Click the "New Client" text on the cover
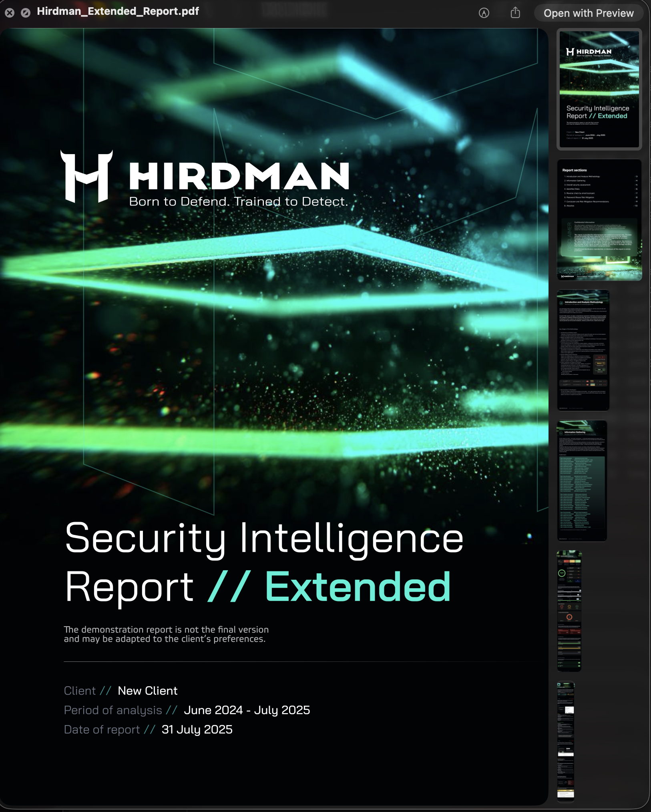This screenshot has height=812, width=651. pyautogui.click(x=147, y=690)
